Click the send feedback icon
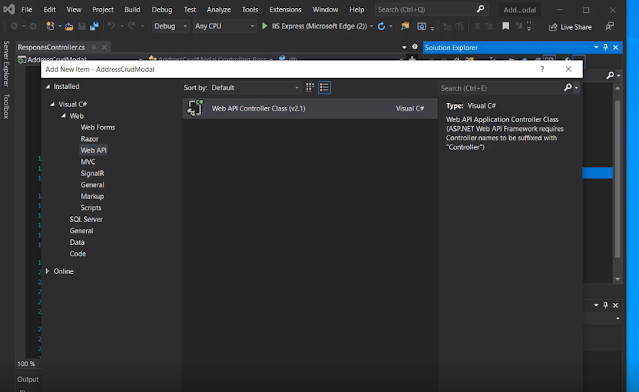 (610, 26)
